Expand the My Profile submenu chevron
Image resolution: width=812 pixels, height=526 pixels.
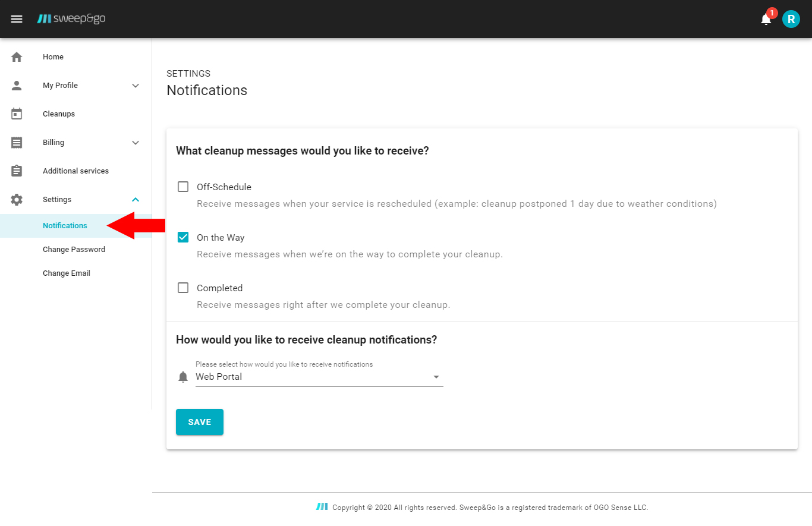coord(136,86)
